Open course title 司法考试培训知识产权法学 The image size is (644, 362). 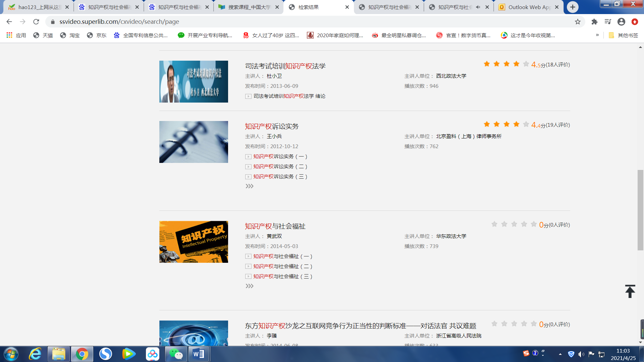(x=285, y=66)
